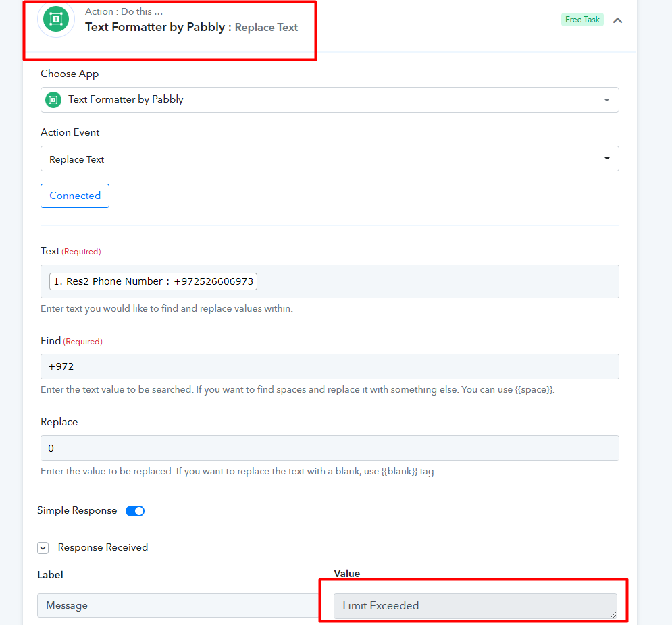
Task: Open the Action Event Replace Text dropdown
Action: [330, 159]
